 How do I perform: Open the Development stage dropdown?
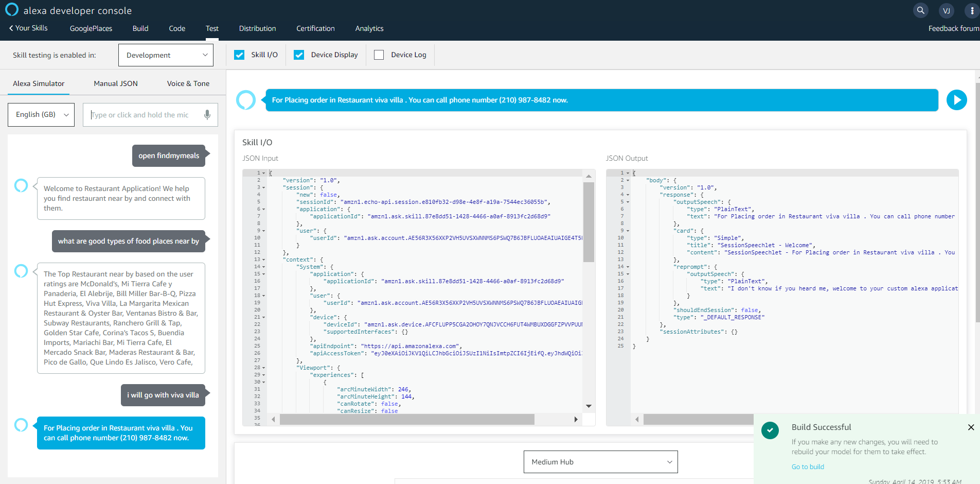pyautogui.click(x=166, y=55)
